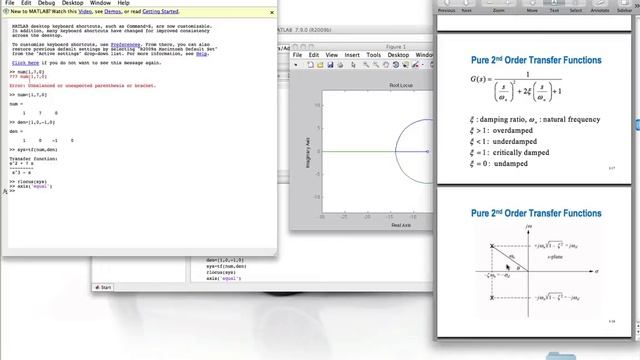Screen dimensions: 640x360
Task: Select the Zoom Out magnifier tool
Action: (x=376, y=65)
